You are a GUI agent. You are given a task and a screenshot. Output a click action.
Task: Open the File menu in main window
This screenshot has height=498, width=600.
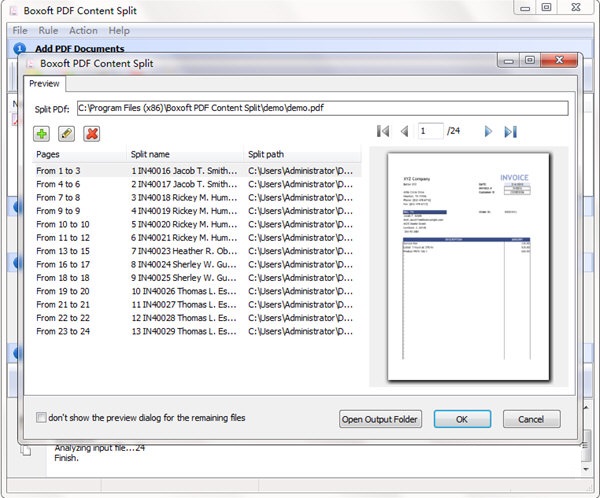pyautogui.click(x=20, y=31)
